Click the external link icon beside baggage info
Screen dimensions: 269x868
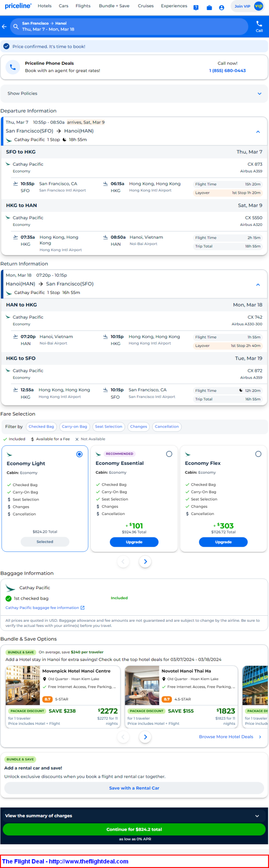[x=83, y=608]
